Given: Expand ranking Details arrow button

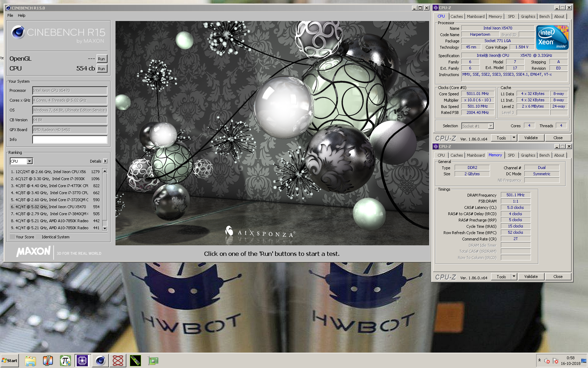Looking at the screenshot, I should (x=105, y=161).
